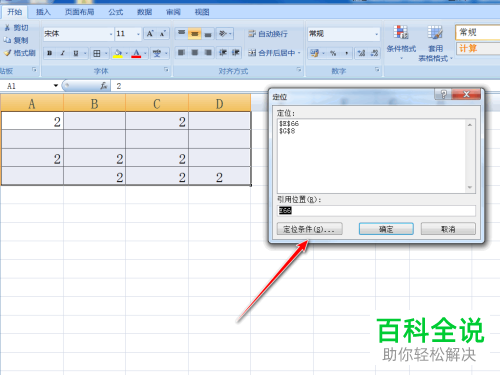Align cell text right

point(208,53)
